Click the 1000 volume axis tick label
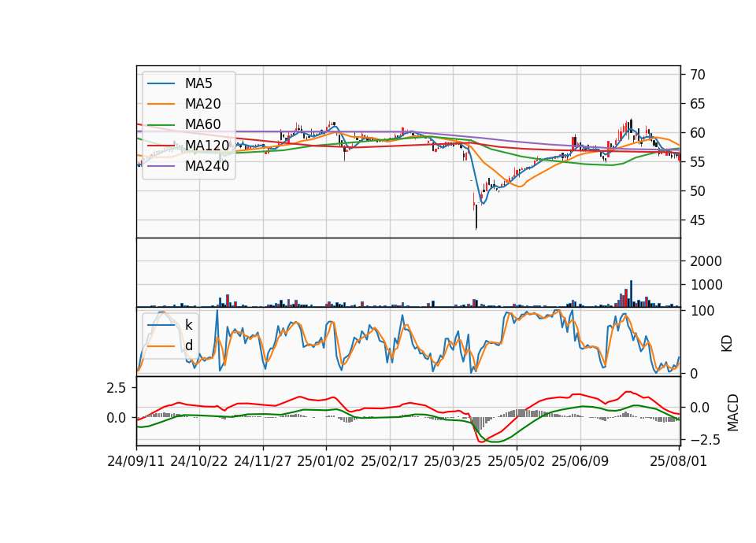This screenshot has height=543, width=756. [706, 285]
